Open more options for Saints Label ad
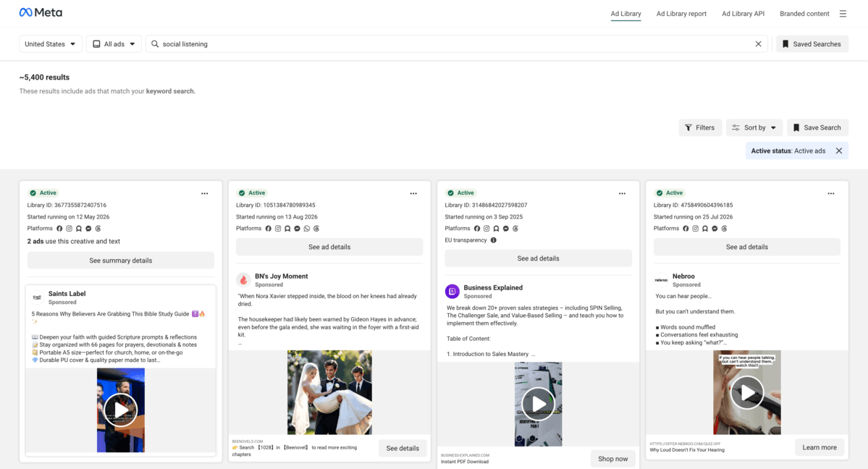This screenshot has height=469, width=868. pyautogui.click(x=205, y=193)
